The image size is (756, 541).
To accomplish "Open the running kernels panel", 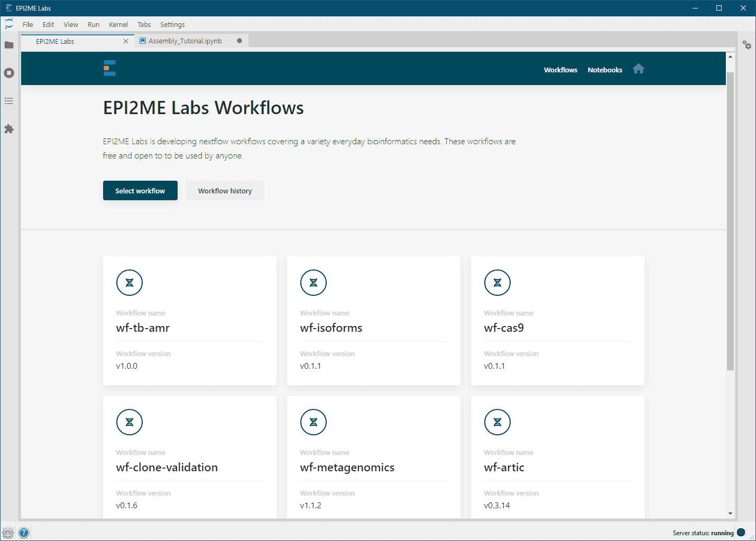I will coord(9,73).
